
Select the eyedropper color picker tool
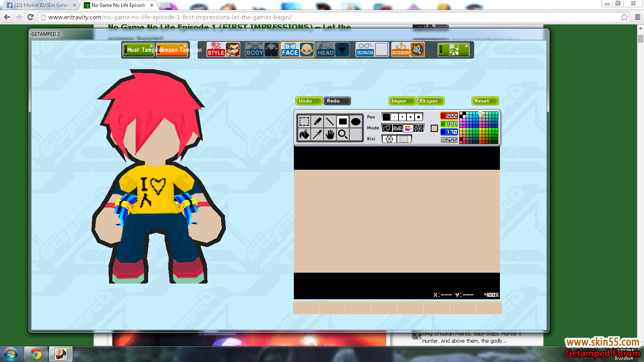(x=317, y=134)
